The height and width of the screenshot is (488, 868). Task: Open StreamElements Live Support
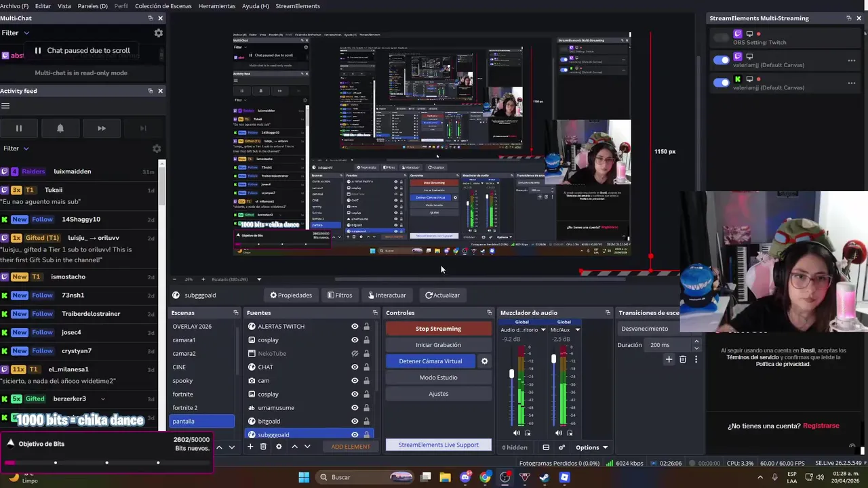tap(438, 445)
